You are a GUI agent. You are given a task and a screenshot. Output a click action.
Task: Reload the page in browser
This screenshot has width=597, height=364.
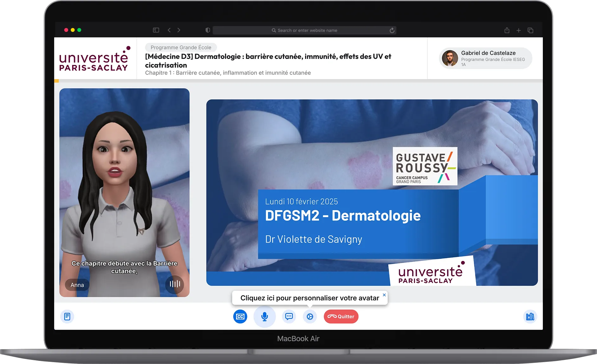(x=392, y=30)
